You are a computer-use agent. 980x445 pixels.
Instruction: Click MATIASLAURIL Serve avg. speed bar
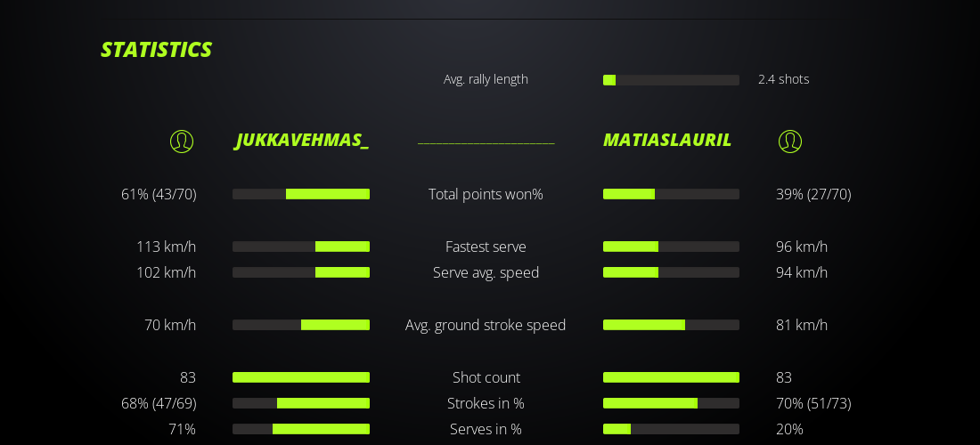(x=671, y=272)
